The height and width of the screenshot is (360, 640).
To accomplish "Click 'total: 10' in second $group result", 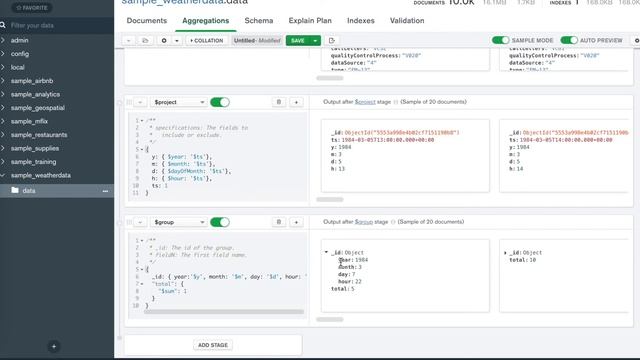I will [x=522, y=260].
